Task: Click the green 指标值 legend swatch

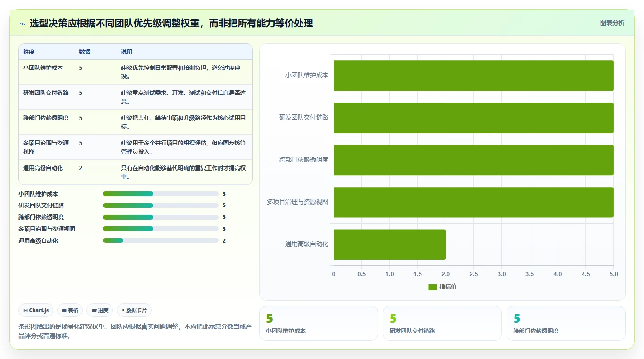Action: (432, 287)
